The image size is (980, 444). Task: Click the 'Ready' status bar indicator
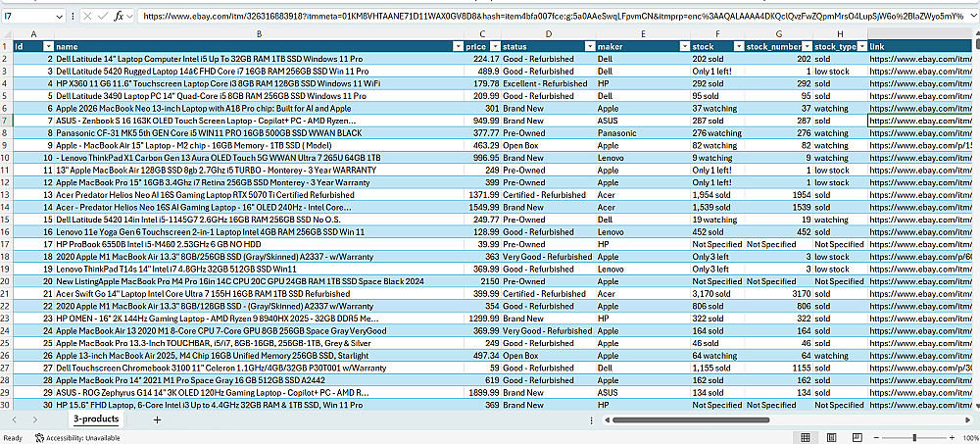coord(13,438)
